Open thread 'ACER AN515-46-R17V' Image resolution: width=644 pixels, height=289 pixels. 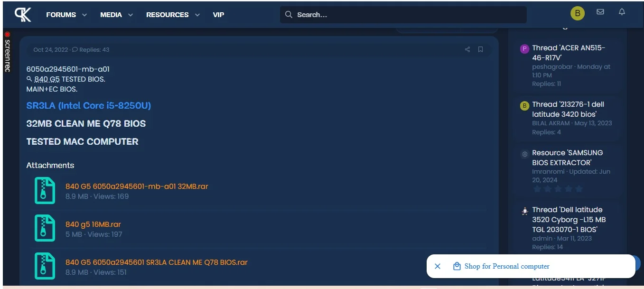pyautogui.click(x=568, y=53)
